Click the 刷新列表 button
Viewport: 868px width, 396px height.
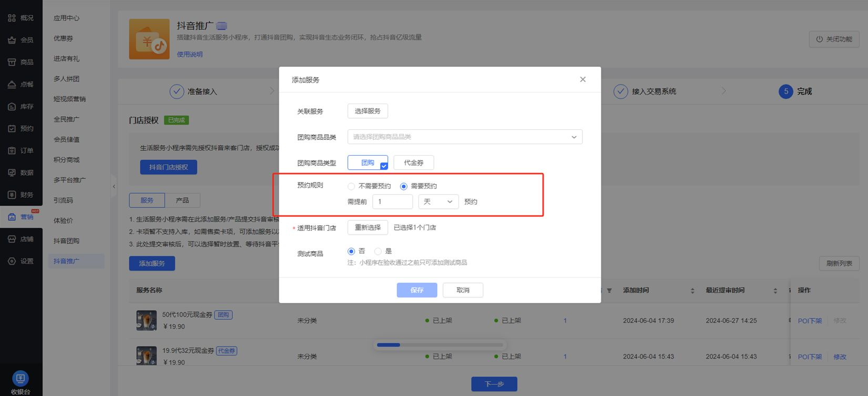(839, 263)
